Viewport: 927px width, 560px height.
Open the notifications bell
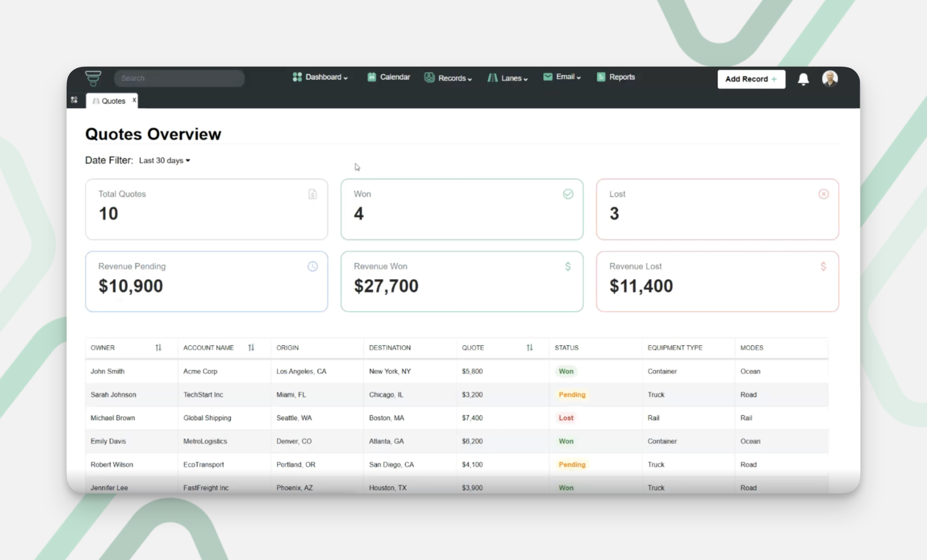pyautogui.click(x=803, y=79)
